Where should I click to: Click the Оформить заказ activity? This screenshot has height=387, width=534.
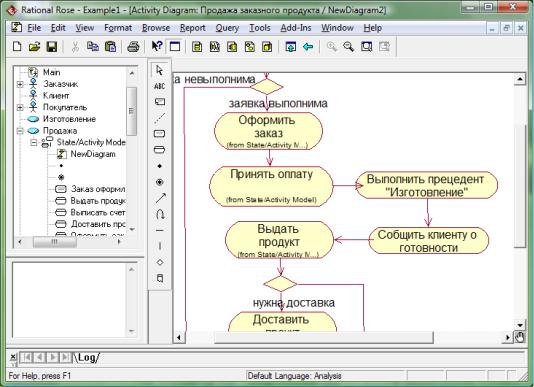click(x=268, y=131)
